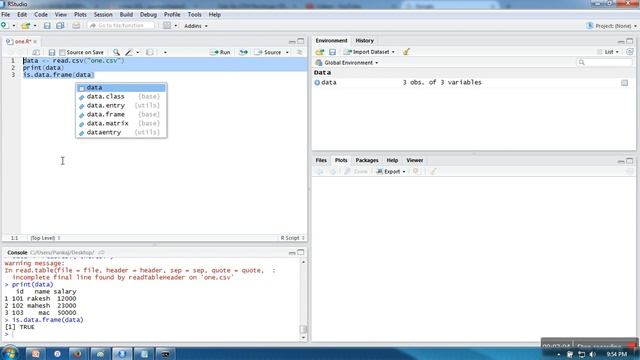
Task: Choose data.frame from autocomplete list
Action: [x=121, y=114]
